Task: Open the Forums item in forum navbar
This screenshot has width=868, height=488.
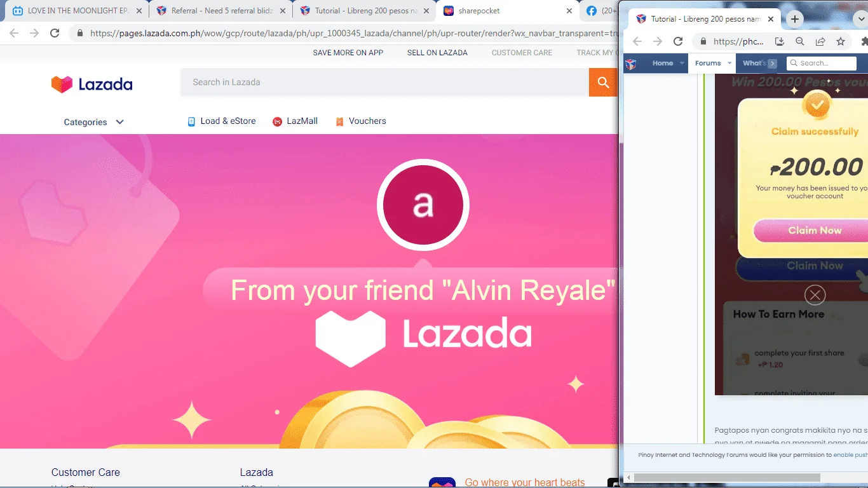Action: [707, 64]
